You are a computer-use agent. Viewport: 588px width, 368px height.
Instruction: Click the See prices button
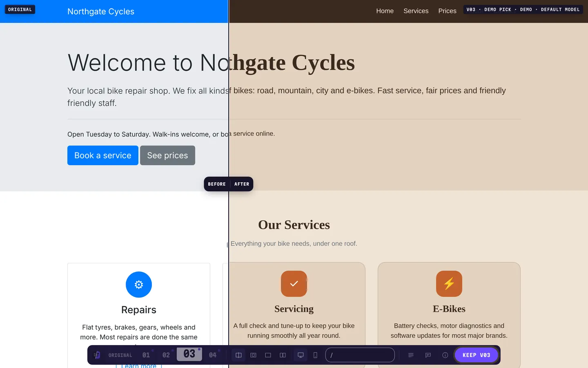(167, 155)
